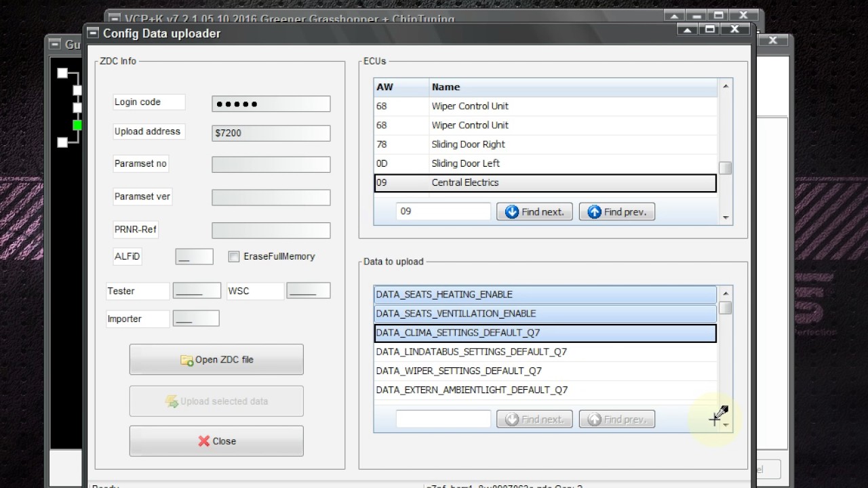Click the ECUs list scroll up arrow
The image size is (868, 488).
[x=726, y=86]
